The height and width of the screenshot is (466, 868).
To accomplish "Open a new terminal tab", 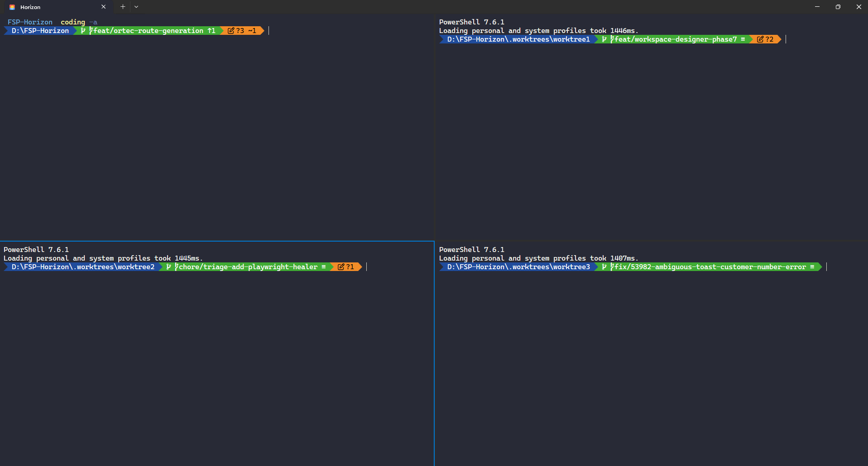I will 123,7.
